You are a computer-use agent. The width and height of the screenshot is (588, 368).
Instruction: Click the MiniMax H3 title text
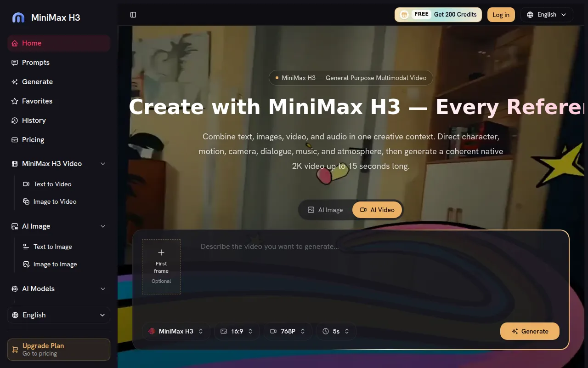pos(56,17)
